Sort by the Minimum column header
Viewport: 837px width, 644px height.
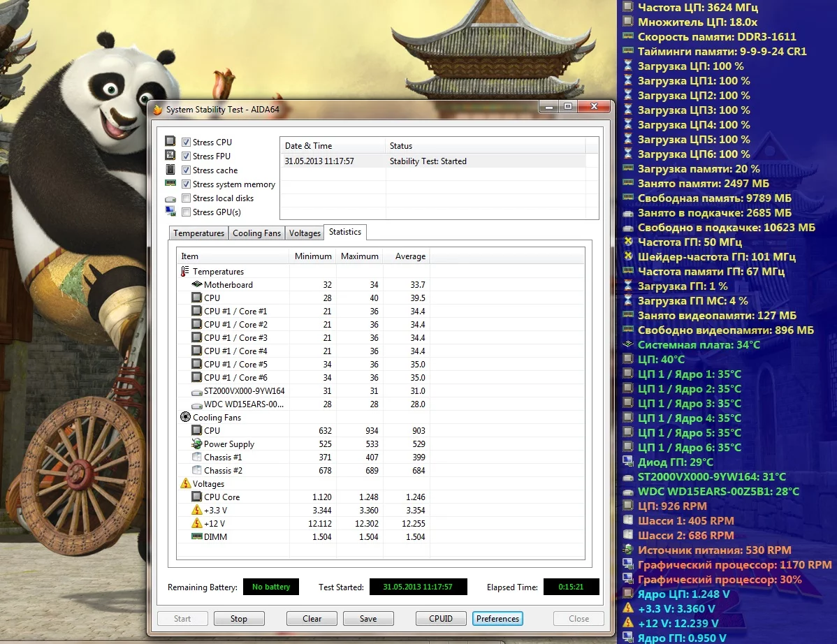(313, 256)
